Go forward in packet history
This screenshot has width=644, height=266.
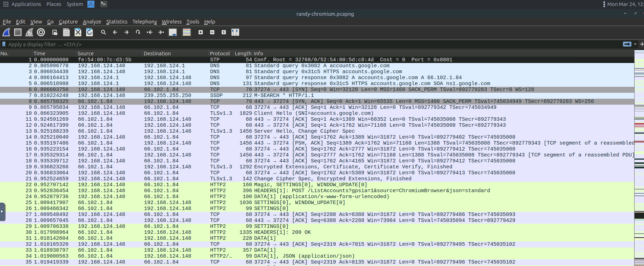127,32
